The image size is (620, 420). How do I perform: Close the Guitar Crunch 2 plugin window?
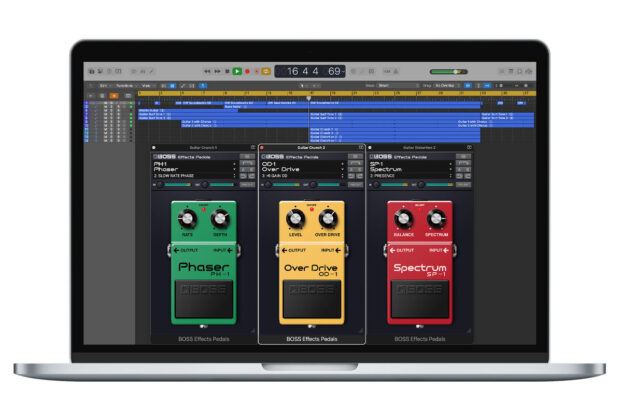tap(262, 148)
